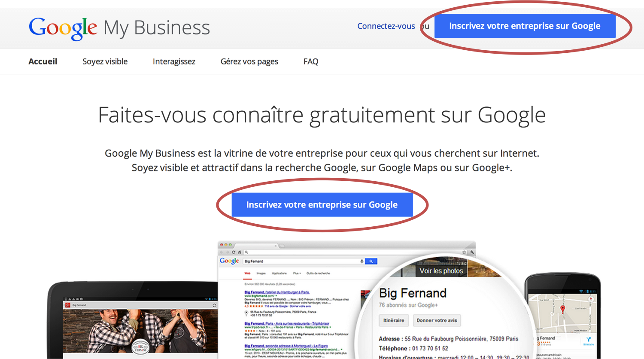The image size is (644, 359).
Task: Select the Applications tab in the search results
Action: 279,273
